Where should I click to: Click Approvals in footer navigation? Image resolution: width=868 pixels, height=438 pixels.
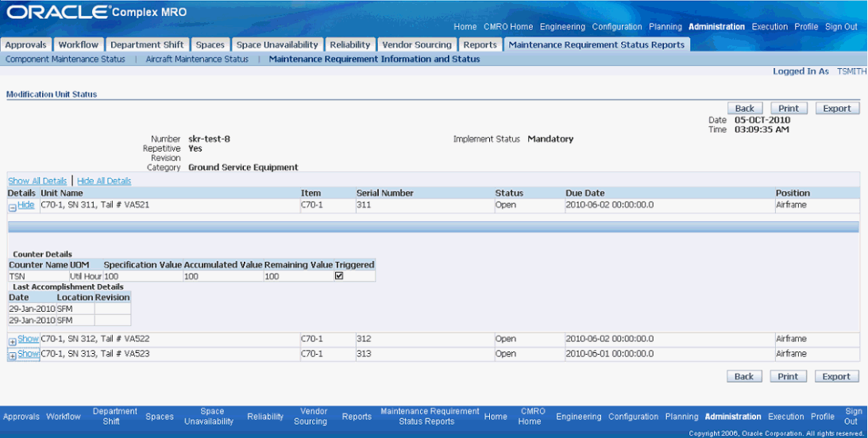point(21,417)
